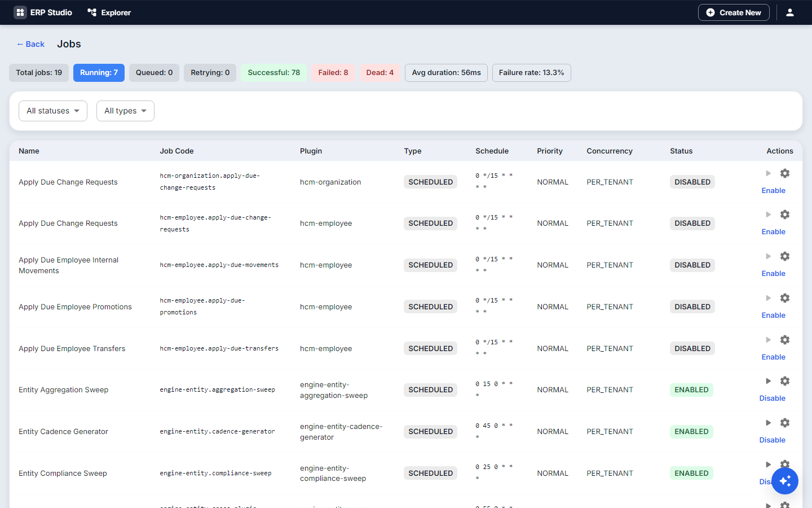Open settings for Entity Cadence Generator

point(785,423)
